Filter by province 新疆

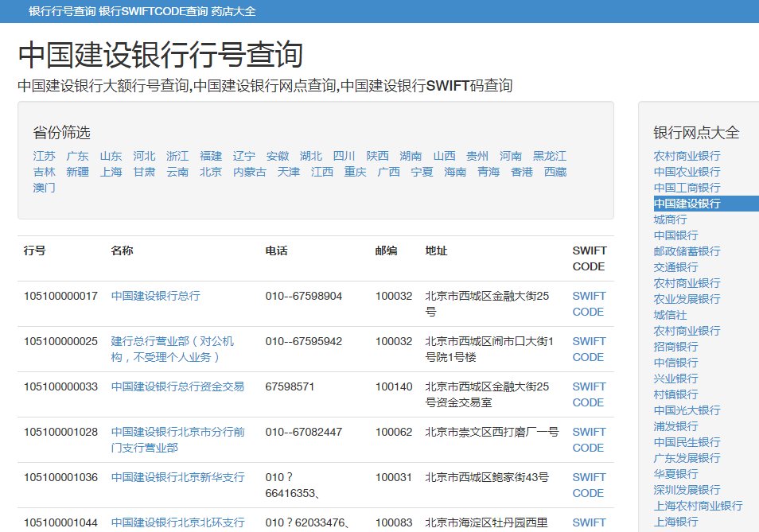click(x=77, y=172)
